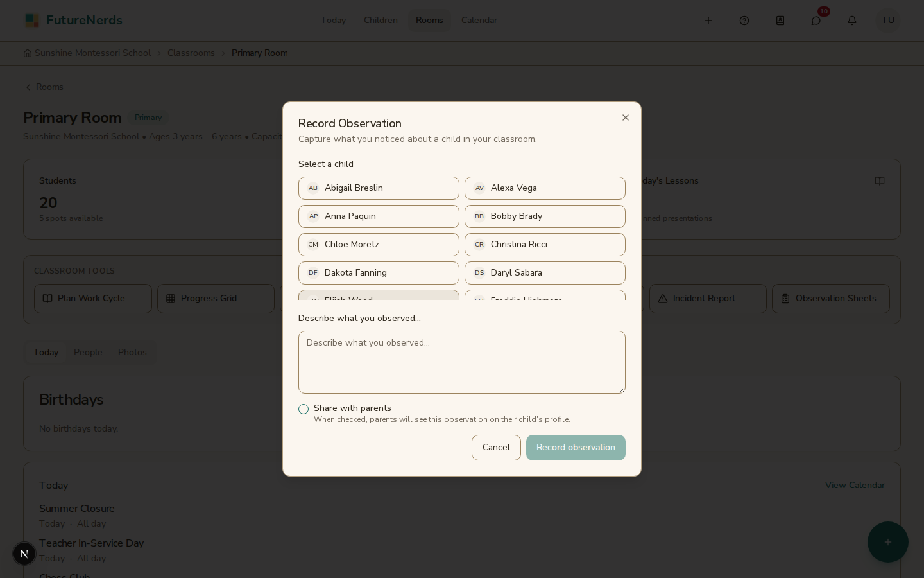Go back via Rooms chevron link
The height and width of the screenshot is (578, 924).
(x=44, y=87)
